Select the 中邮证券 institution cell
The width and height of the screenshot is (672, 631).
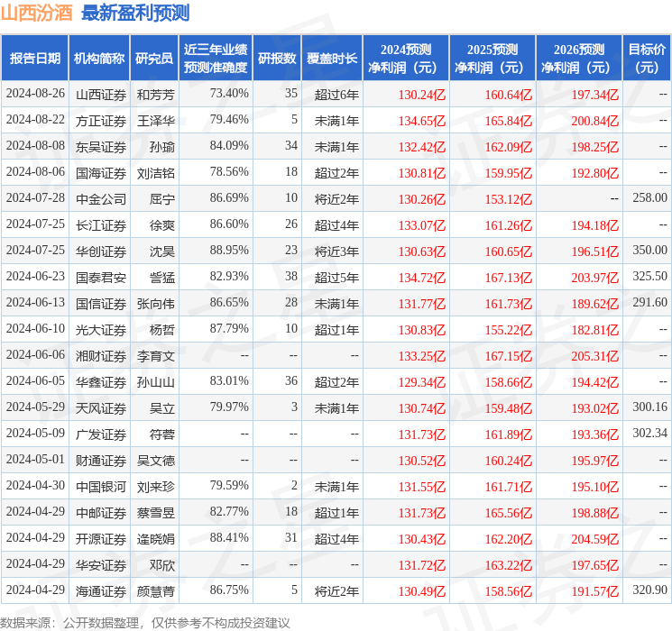coord(101,513)
